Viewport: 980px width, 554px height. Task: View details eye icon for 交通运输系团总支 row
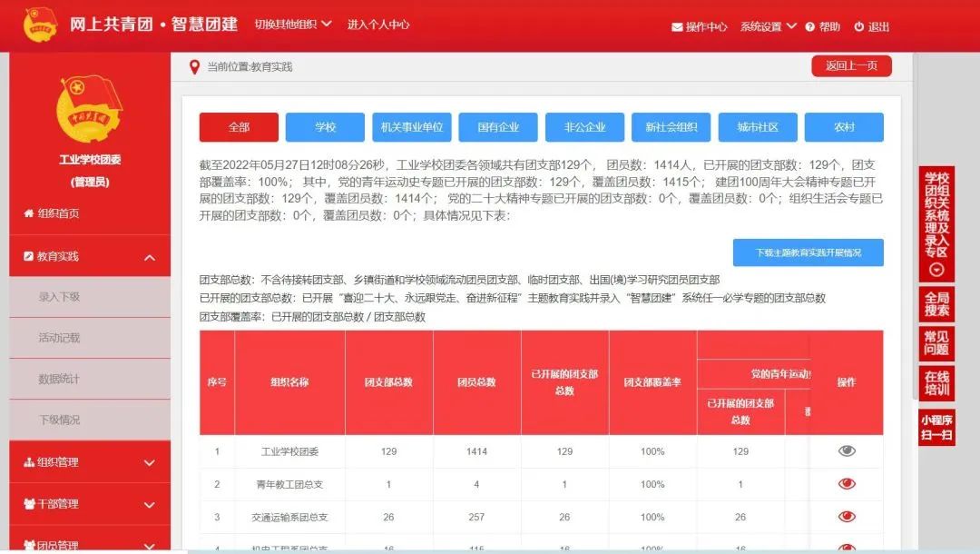point(847,516)
